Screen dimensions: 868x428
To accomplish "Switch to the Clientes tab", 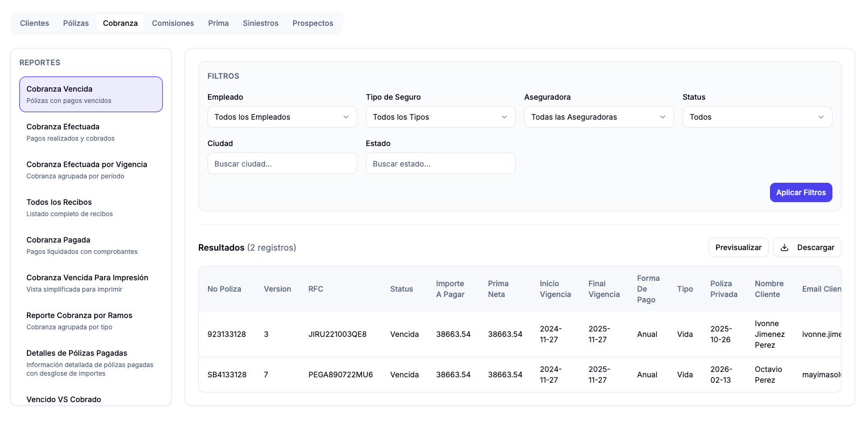I will [34, 23].
